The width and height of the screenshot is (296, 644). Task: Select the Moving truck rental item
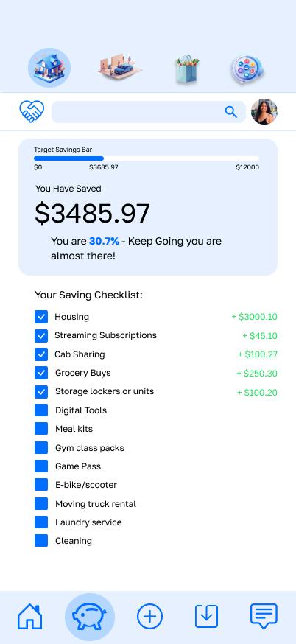tap(96, 503)
